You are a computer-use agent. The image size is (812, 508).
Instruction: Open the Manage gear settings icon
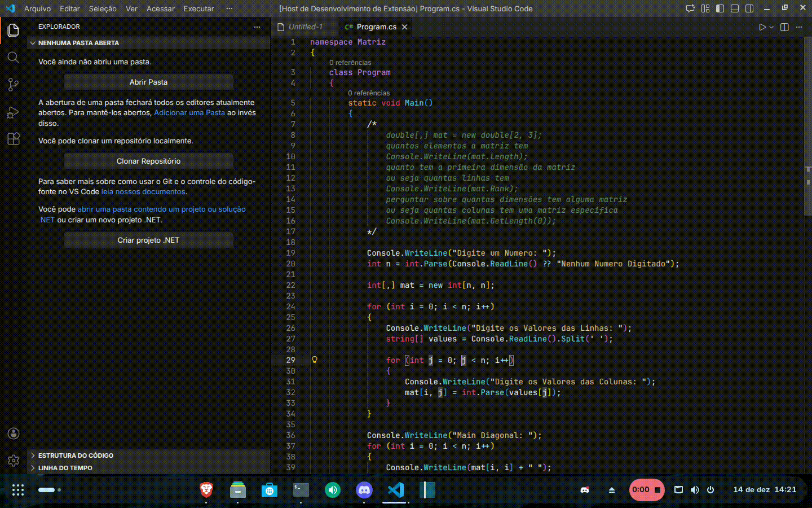tap(14, 461)
